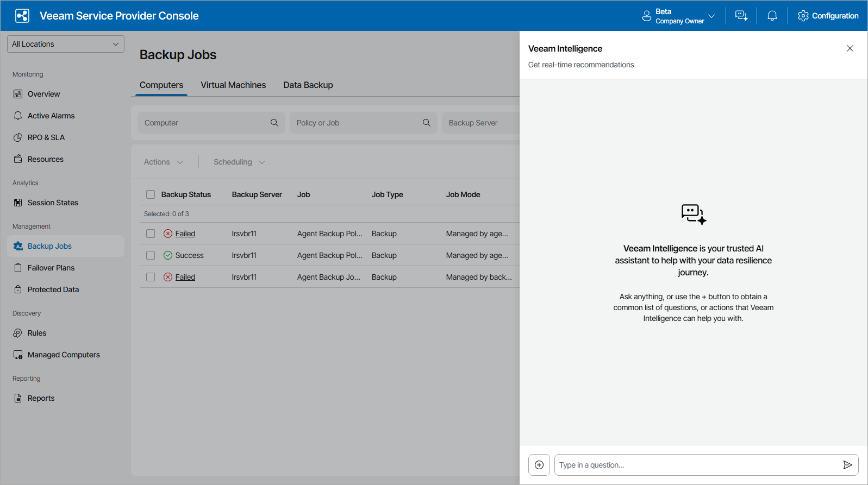This screenshot has width=868, height=485.
Task: Expand the All Locations dropdown
Action: pyautogui.click(x=66, y=44)
